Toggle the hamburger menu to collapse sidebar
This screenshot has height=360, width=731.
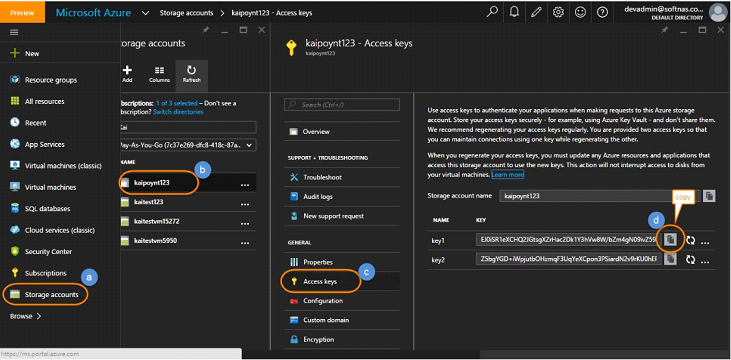(x=14, y=32)
